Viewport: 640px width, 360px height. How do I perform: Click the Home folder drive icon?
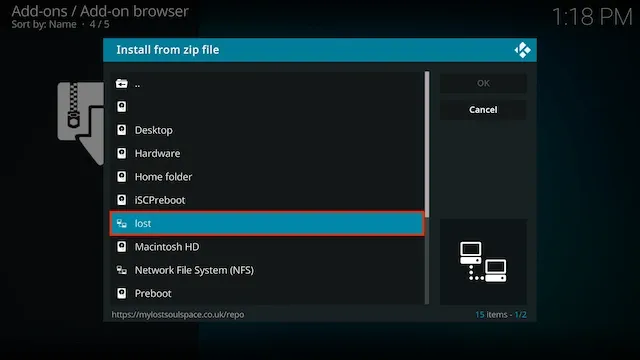122,176
